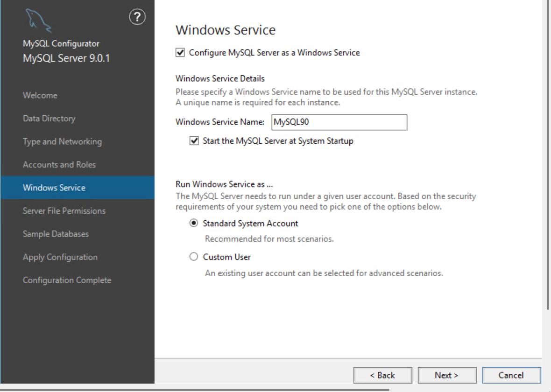
Task: Select Standard System Account radio option
Action: tap(194, 223)
